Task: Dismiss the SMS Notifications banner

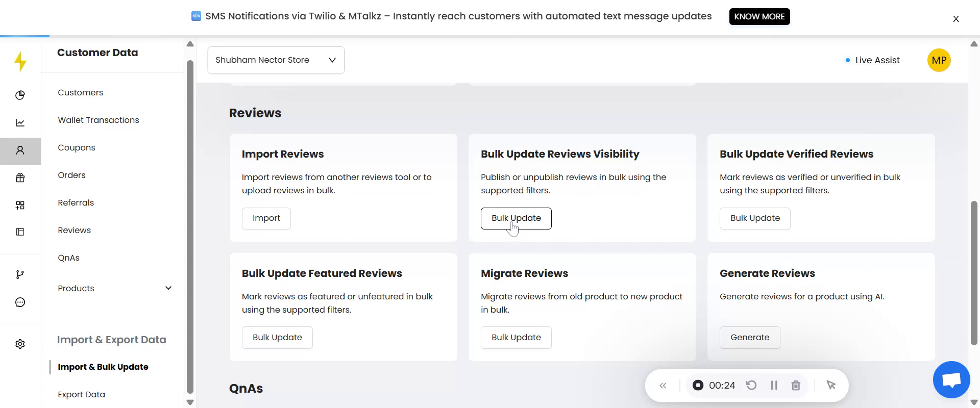Action: (955, 19)
